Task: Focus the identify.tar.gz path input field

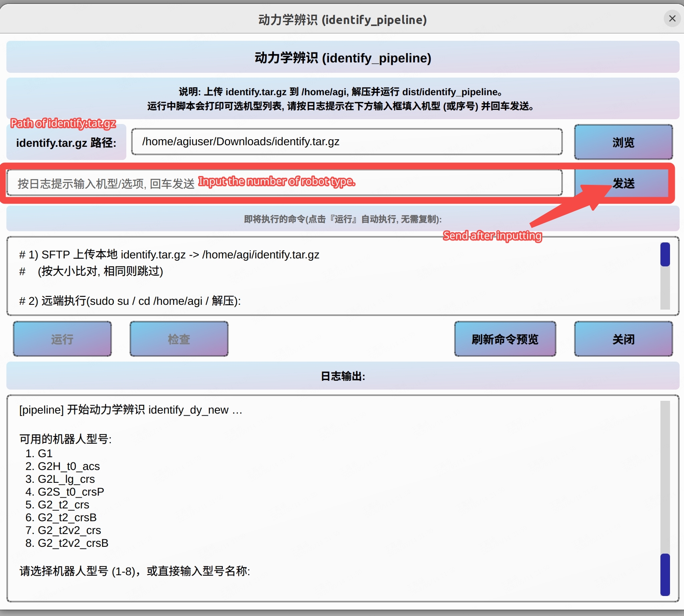Action: tap(347, 142)
